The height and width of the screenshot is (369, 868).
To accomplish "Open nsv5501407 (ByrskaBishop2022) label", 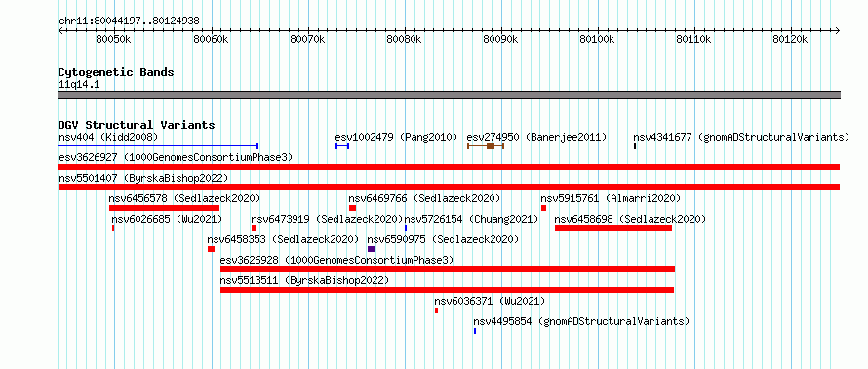I will 143,178.
